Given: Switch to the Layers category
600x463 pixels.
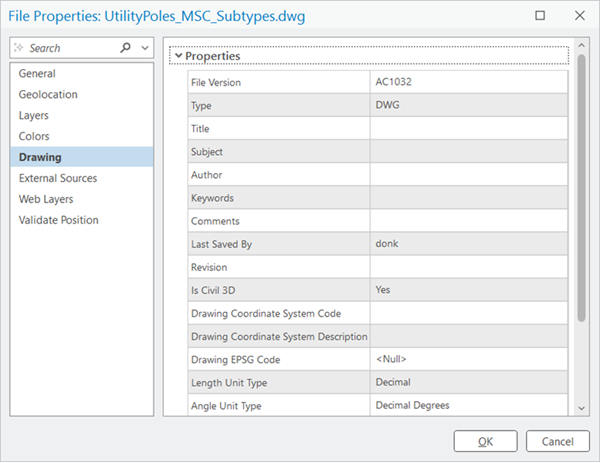Looking at the screenshot, I should pyautogui.click(x=35, y=116).
